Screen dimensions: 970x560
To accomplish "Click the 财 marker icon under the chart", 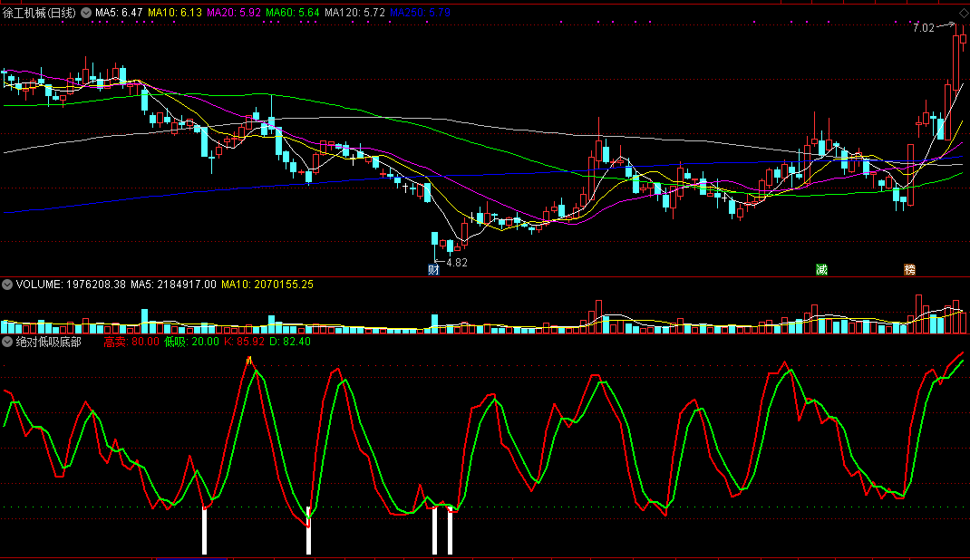I will click(433, 269).
